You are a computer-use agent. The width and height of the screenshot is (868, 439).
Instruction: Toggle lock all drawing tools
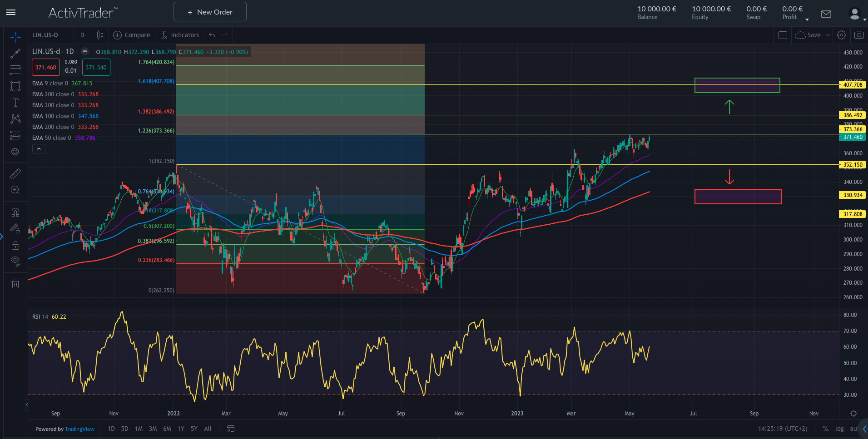tap(15, 245)
